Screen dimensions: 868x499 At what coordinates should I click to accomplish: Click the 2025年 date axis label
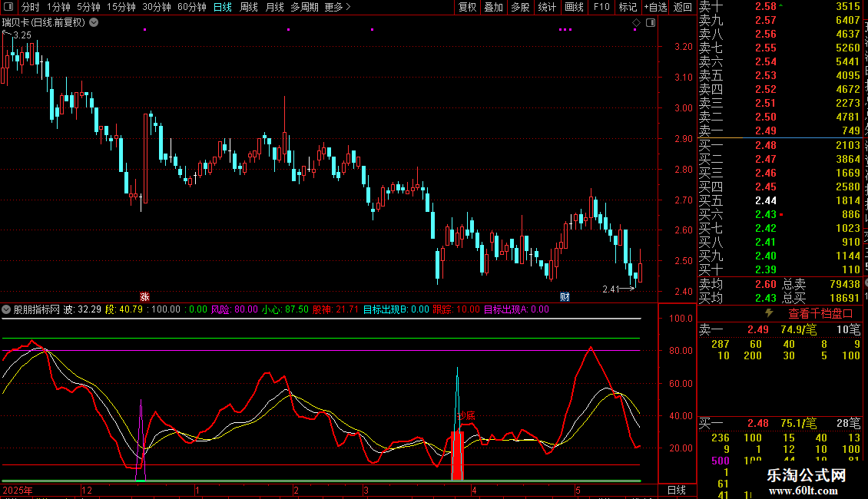[x=18, y=490]
